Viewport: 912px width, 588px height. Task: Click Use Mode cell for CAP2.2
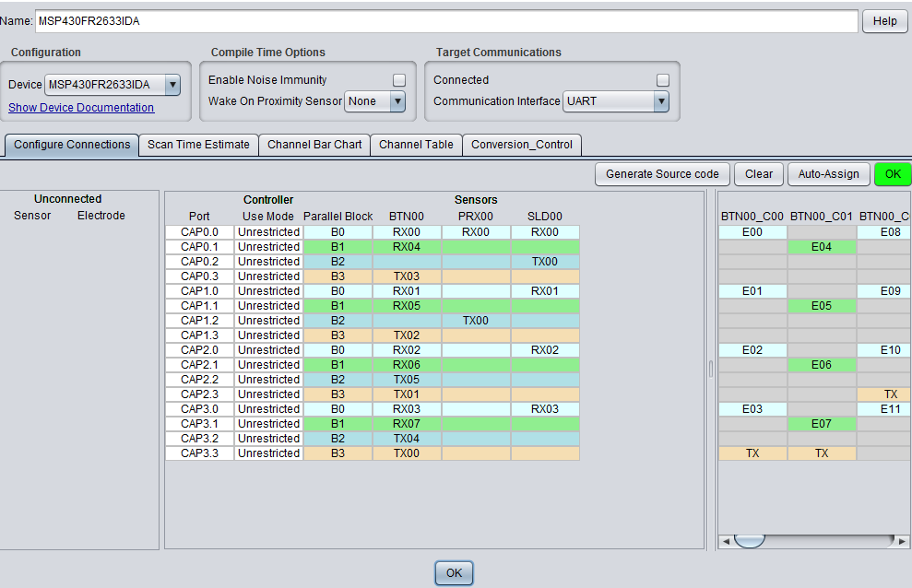tap(268, 380)
